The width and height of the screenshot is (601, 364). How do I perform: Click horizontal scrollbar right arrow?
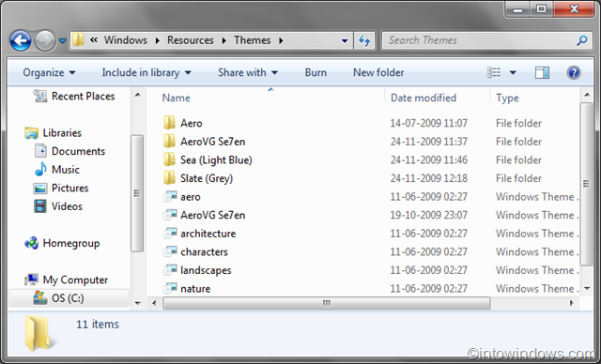pos(572,303)
